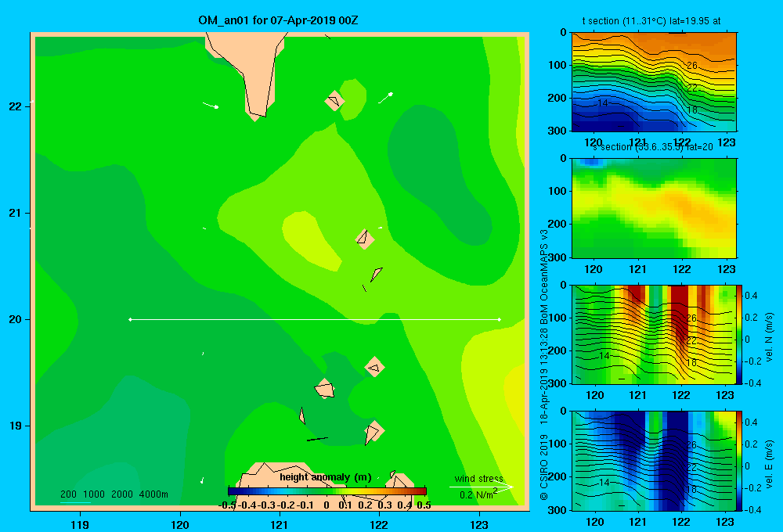This screenshot has height=532, width=783.
Task: Click latitude label 21 on main map
Action: [16, 213]
